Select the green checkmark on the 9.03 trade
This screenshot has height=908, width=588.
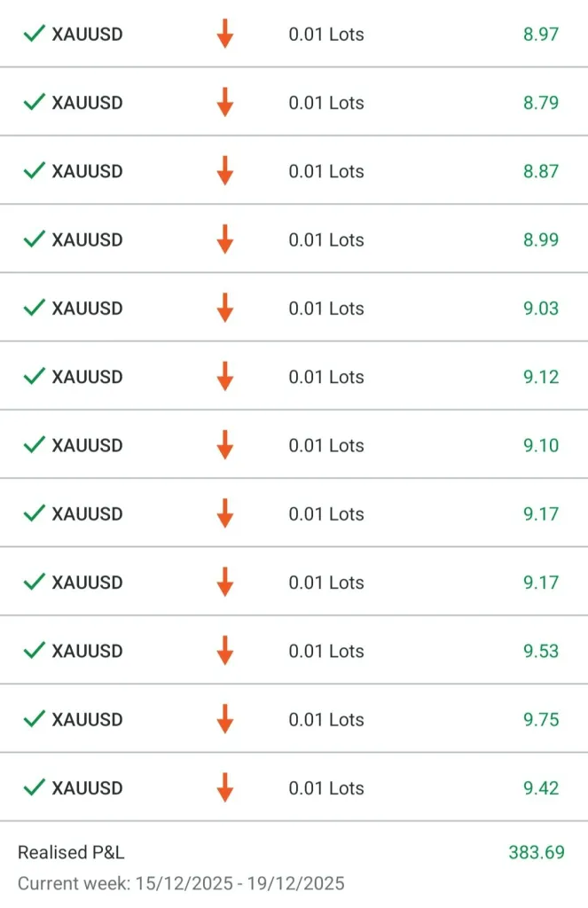pyautogui.click(x=34, y=309)
